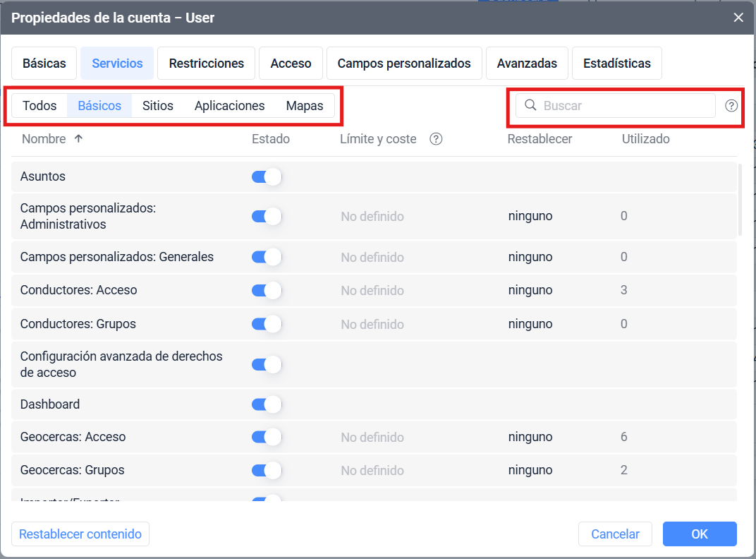The height and width of the screenshot is (559, 756).
Task: Open the Campos personalizados tab
Action: click(x=403, y=64)
